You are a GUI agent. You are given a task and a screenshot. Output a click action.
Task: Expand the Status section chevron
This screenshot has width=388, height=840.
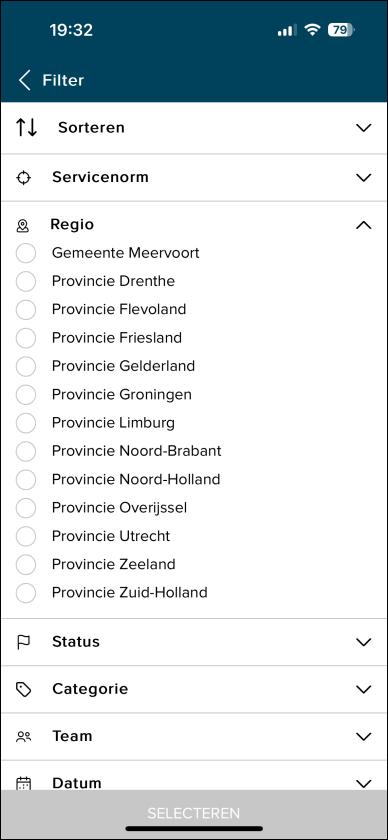[x=363, y=642]
